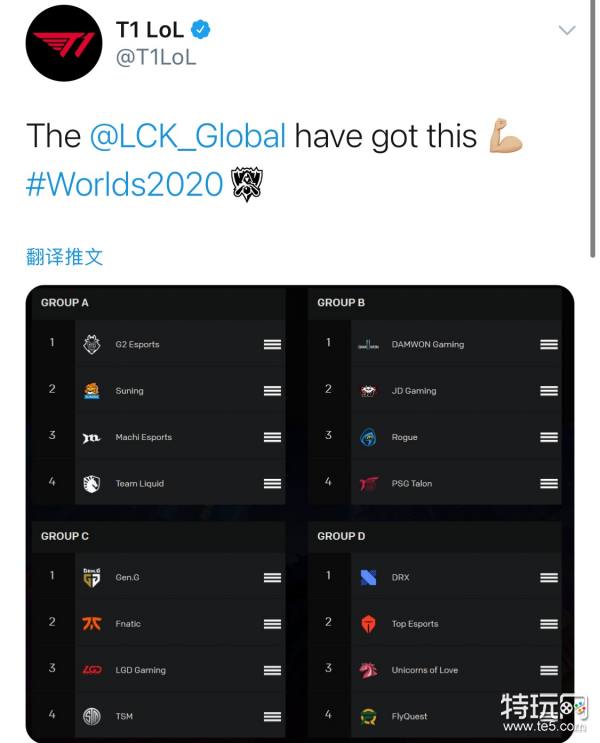The width and height of the screenshot is (600, 743).
Task: Click the Fnatic team logo
Action: pyautogui.click(x=92, y=624)
